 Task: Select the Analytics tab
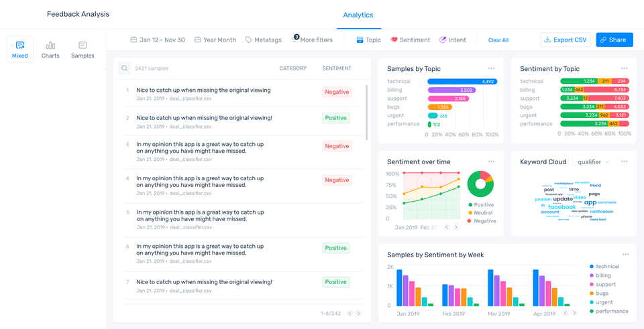coord(358,15)
